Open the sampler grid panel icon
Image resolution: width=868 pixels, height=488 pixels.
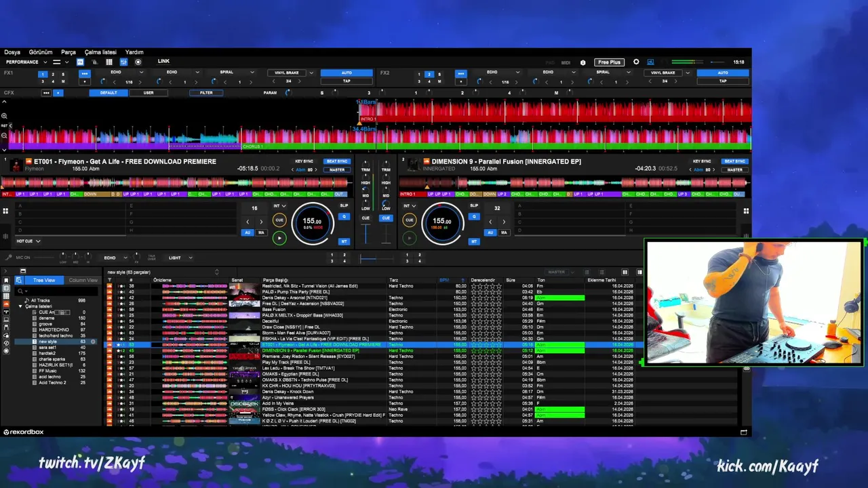tap(109, 62)
